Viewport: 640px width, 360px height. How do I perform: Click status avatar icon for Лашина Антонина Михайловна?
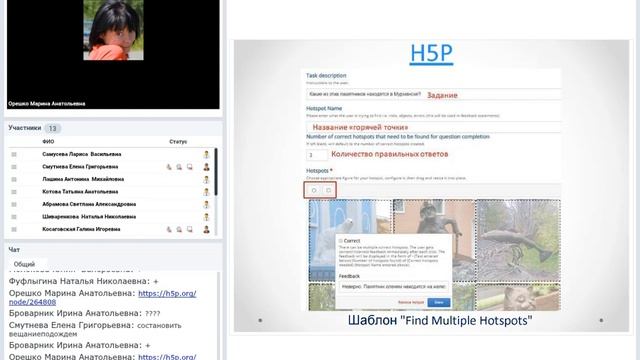(207, 179)
